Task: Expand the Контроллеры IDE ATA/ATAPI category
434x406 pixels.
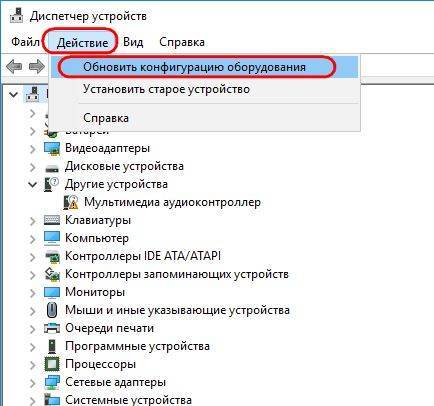Action: tap(32, 257)
